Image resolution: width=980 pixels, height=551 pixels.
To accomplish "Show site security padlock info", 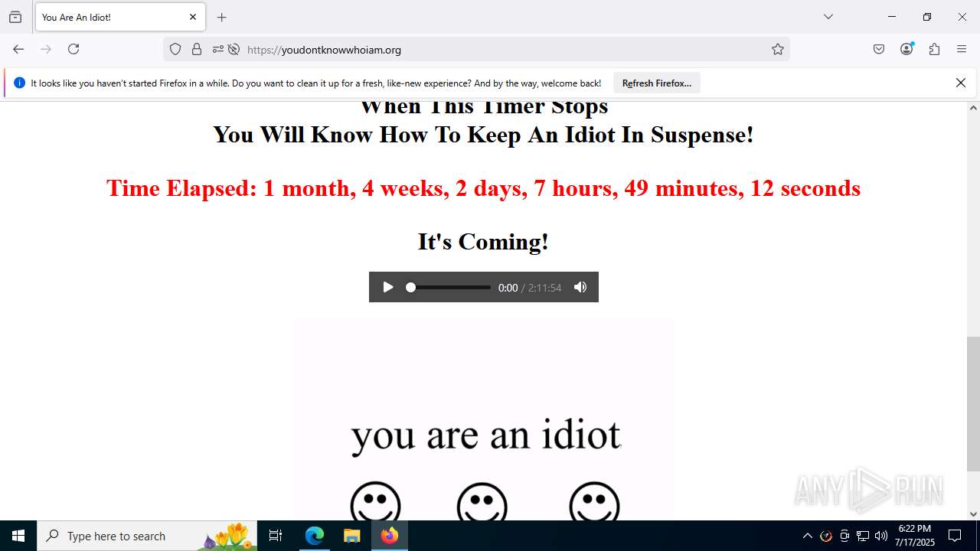I will coord(197,49).
